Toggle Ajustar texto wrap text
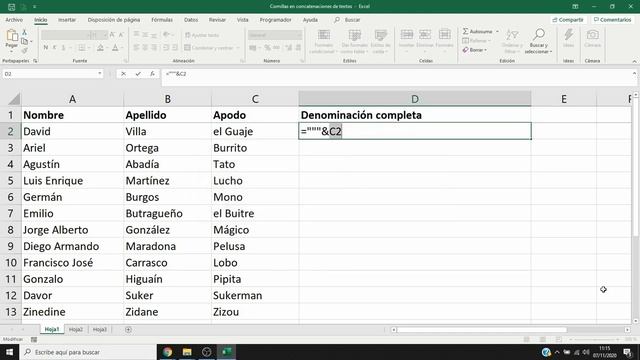640x360 pixels. pyautogui.click(x=202, y=36)
